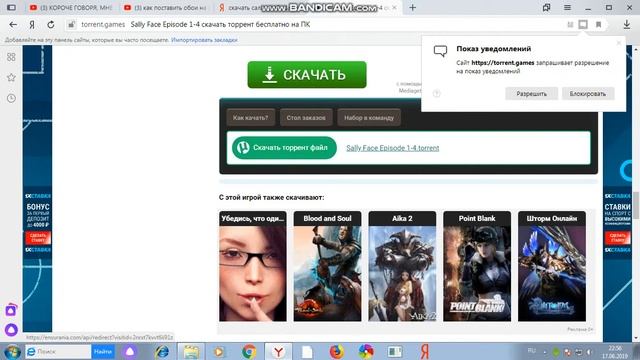Bookmark this page using the bookmark icon
This screenshot has height=360, width=640.
pyautogui.click(x=598, y=24)
